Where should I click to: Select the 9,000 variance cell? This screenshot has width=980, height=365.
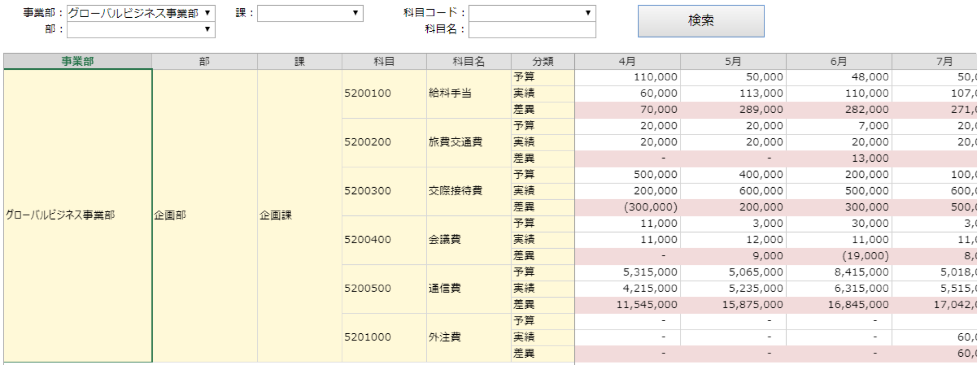[733, 256]
